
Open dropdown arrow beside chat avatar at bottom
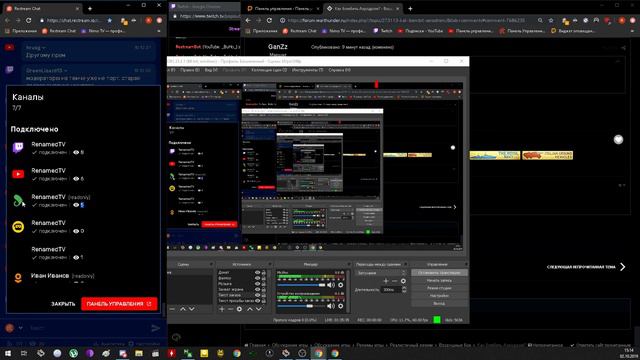[x=20, y=328]
